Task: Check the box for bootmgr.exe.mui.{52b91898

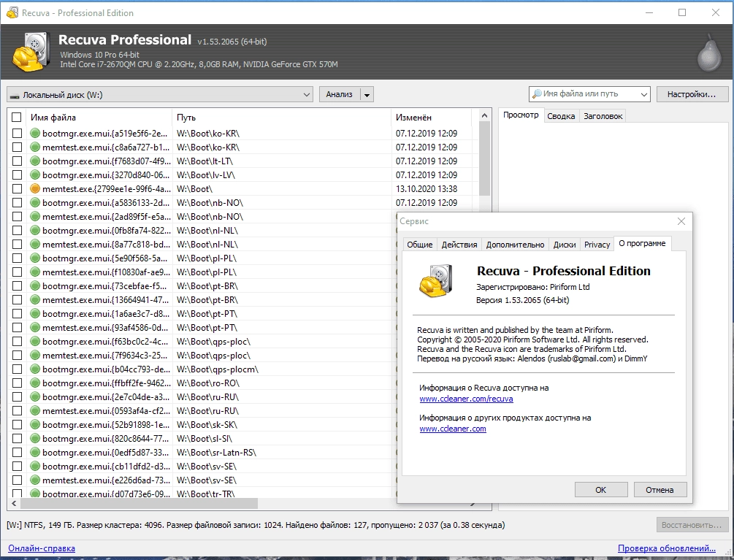Action: click(x=17, y=425)
